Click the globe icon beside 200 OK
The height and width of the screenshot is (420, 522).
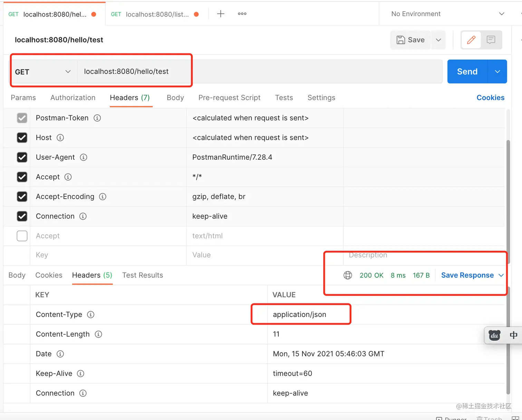(347, 275)
